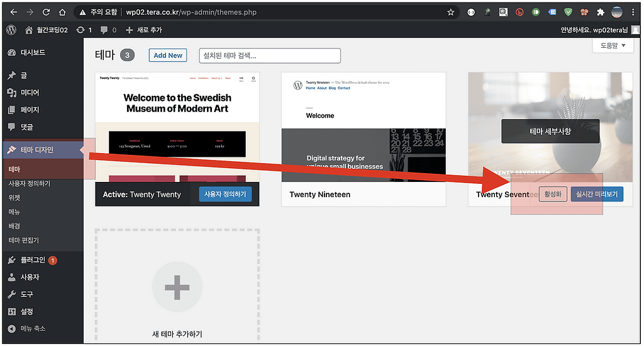The height and width of the screenshot is (347, 644).
Task: Open the updates icon showing 1
Action: click(x=84, y=30)
